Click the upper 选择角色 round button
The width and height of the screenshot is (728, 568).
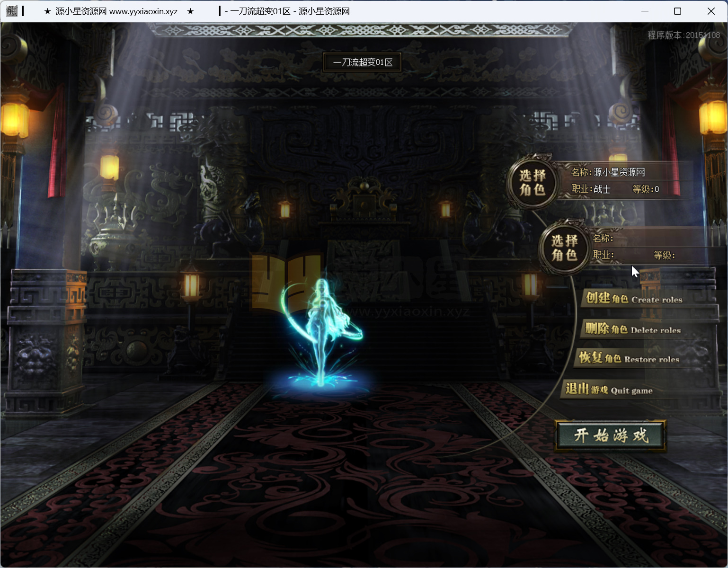click(x=532, y=182)
